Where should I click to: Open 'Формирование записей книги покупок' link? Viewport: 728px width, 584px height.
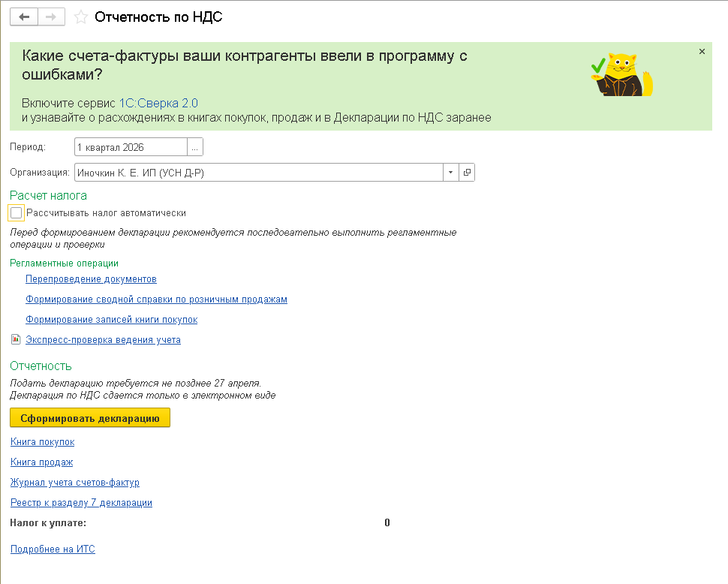pos(111,320)
